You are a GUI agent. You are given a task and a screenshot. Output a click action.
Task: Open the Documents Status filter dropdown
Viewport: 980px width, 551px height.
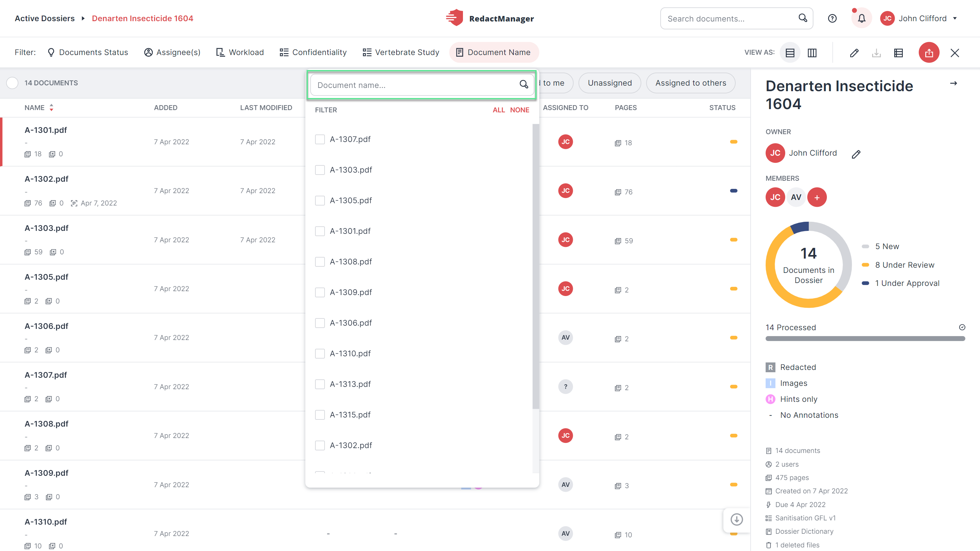(88, 52)
